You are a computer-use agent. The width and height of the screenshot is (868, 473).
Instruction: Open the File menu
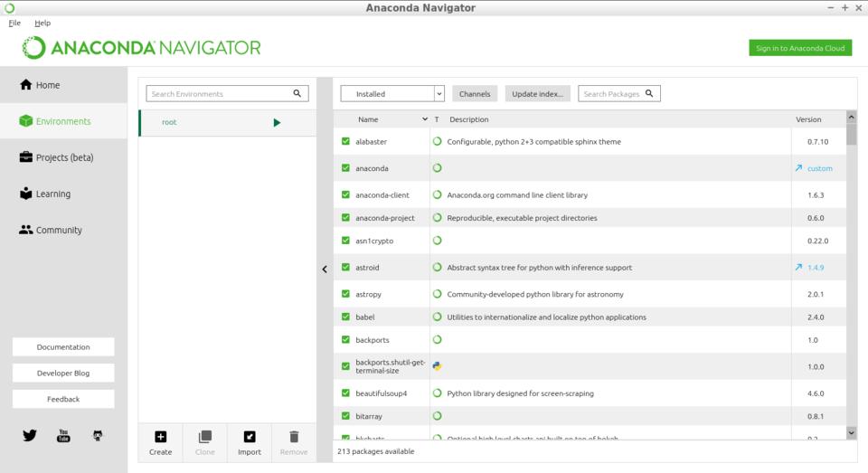pyautogui.click(x=14, y=23)
